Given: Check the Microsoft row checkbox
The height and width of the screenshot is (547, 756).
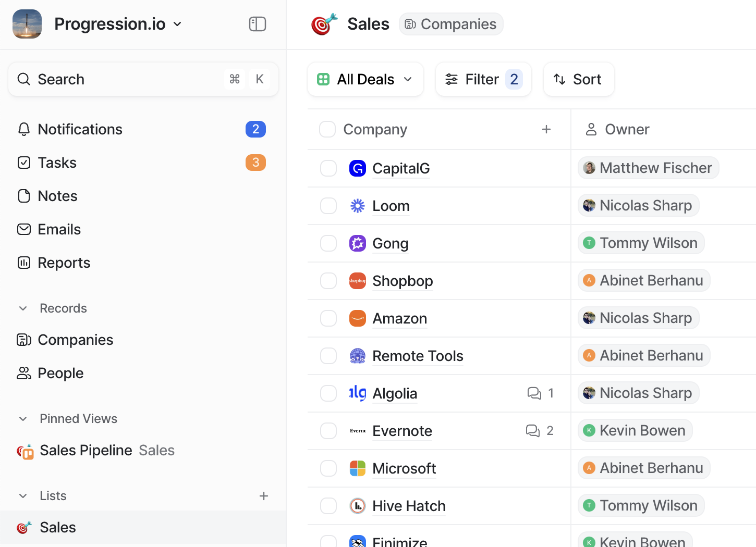Looking at the screenshot, I should tap(328, 468).
